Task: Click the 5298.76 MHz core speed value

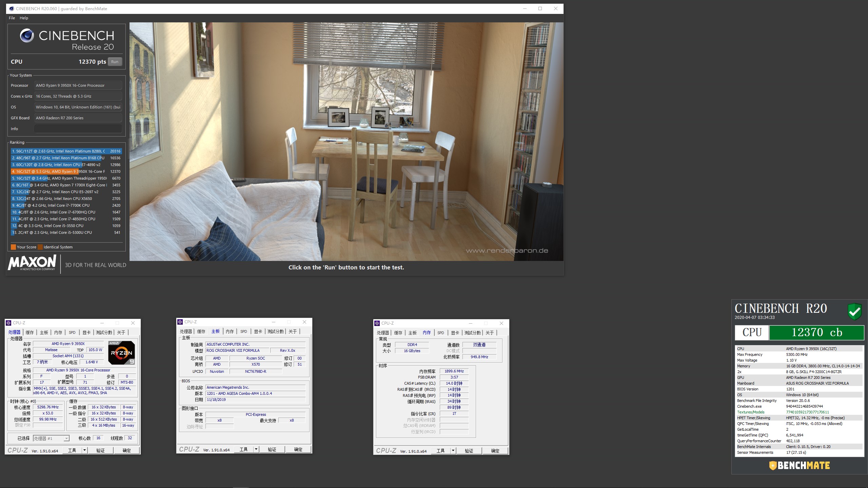Action: click(48, 407)
